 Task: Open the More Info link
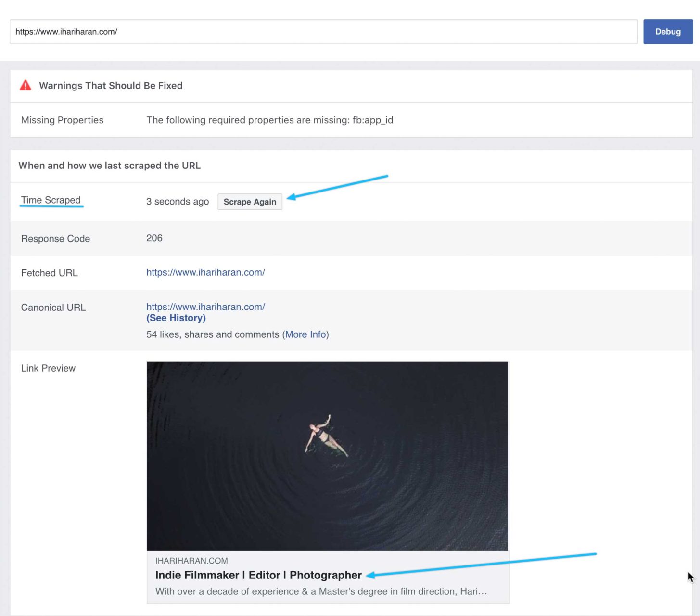(x=305, y=334)
